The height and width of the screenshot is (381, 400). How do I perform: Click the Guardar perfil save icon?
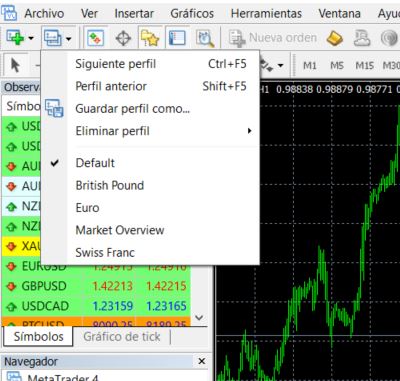pyautogui.click(x=54, y=108)
